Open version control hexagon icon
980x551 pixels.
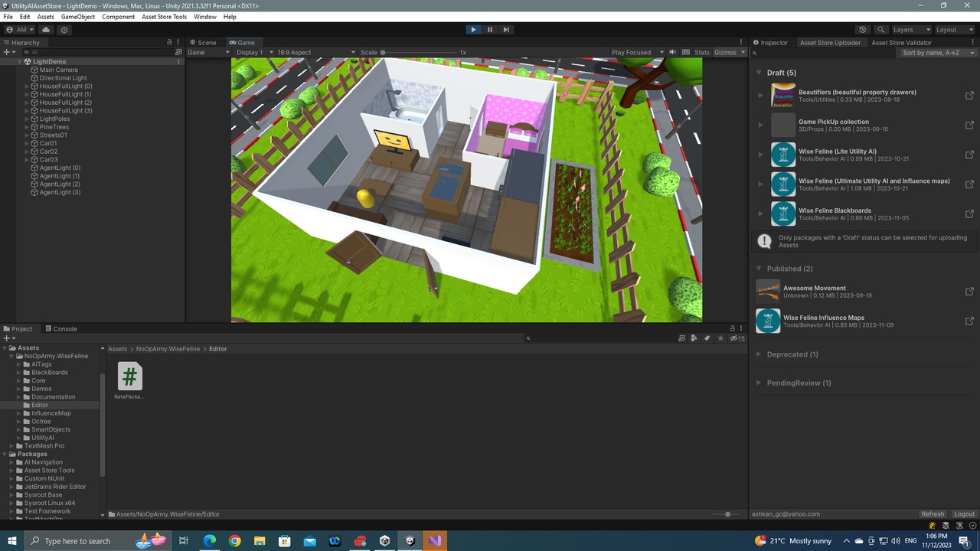[x=64, y=30]
